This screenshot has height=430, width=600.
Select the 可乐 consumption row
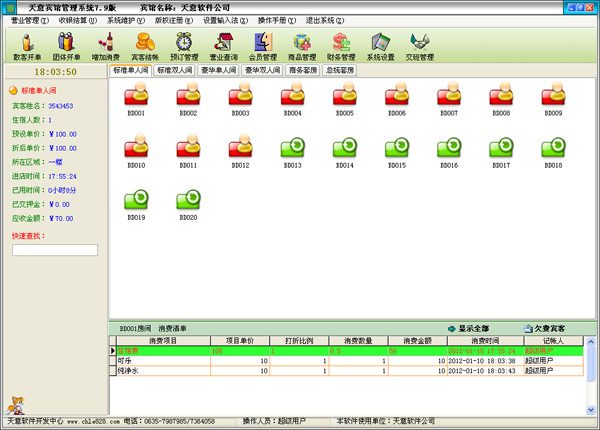(150, 361)
